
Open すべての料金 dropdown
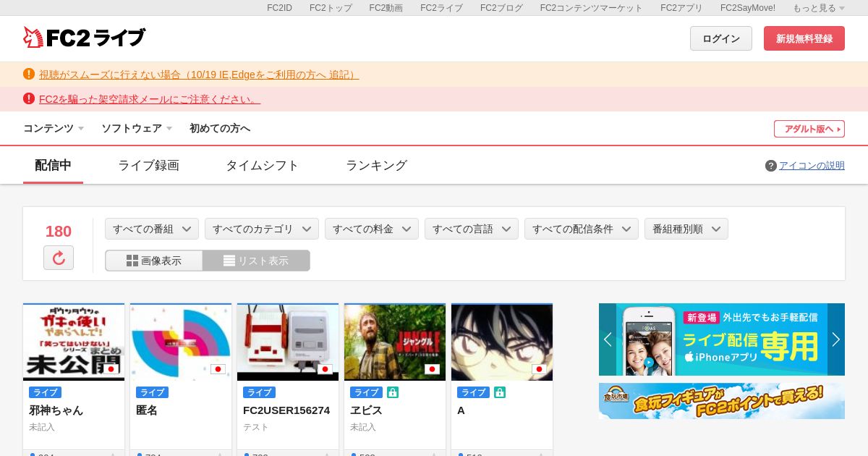[x=372, y=229]
